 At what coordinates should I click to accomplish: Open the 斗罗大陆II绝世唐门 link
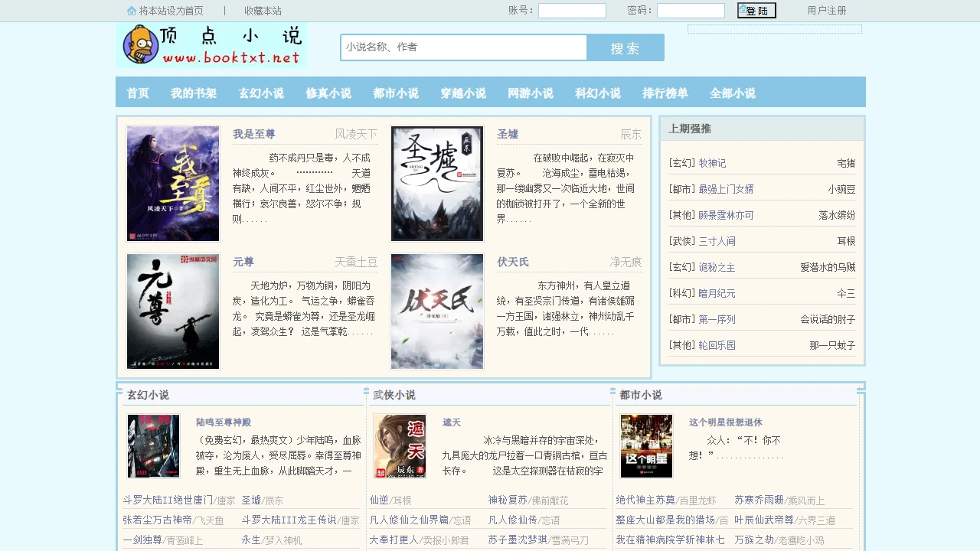pyautogui.click(x=168, y=500)
